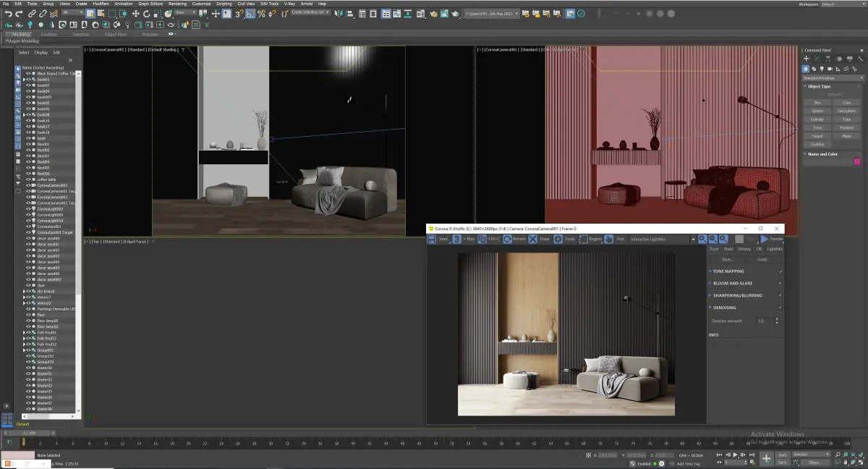Open the Interactive LightMix dropdown
Image resolution: width=868 pixels, height=469 pixels.
click(662, 239)
